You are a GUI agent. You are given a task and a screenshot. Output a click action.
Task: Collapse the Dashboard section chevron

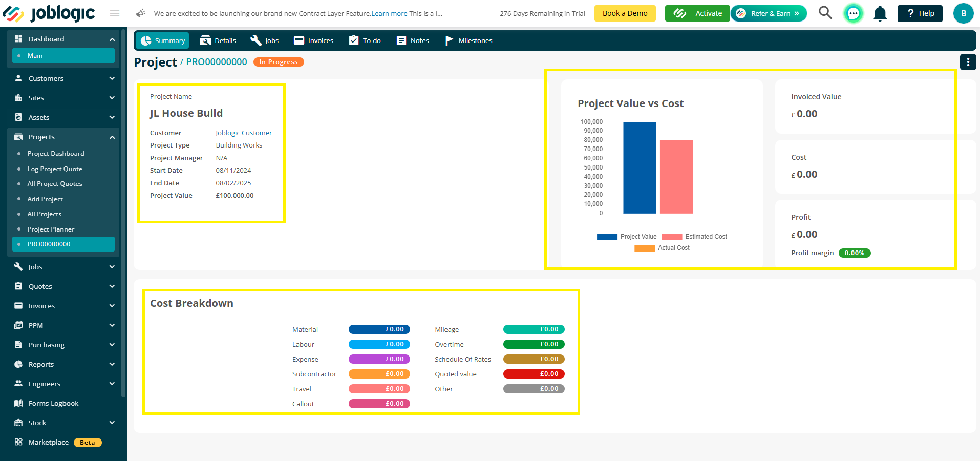coord(112,39)
